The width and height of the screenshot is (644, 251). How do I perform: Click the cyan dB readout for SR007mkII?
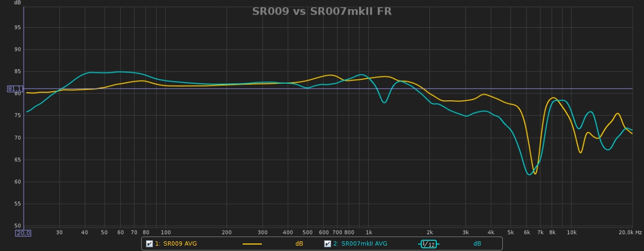(477, 244)
